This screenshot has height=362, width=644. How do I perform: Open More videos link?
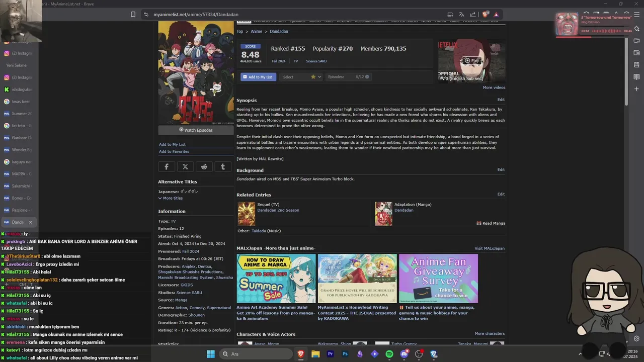(x=494, y=87)
